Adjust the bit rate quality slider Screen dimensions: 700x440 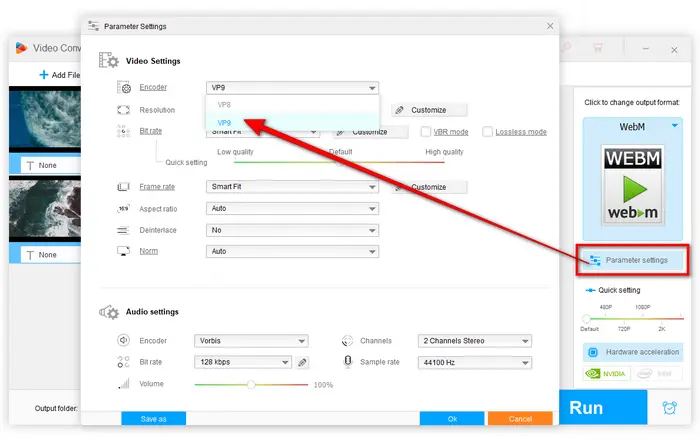point(339,162)
